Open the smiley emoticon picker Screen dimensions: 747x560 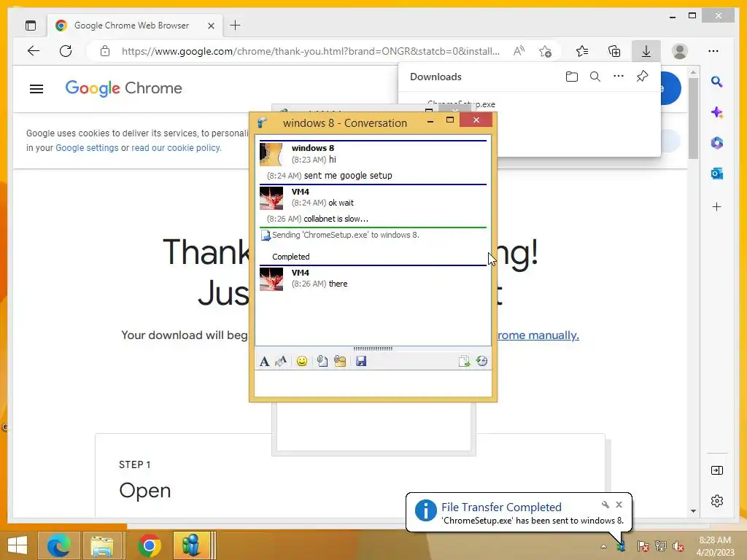point(301,362)
